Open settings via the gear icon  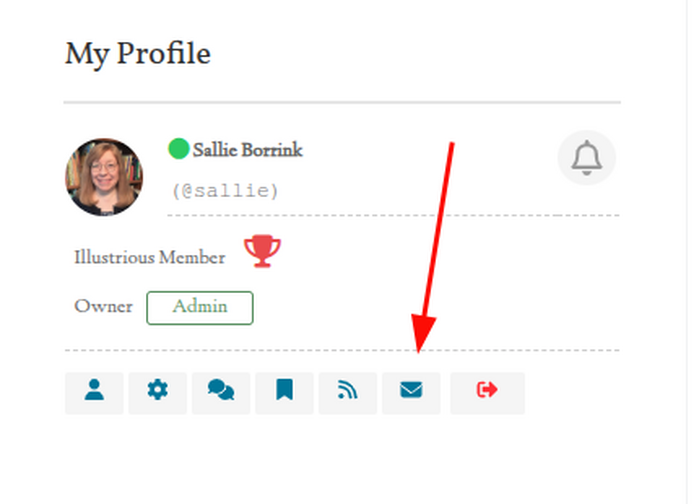(x=157, y=392)
